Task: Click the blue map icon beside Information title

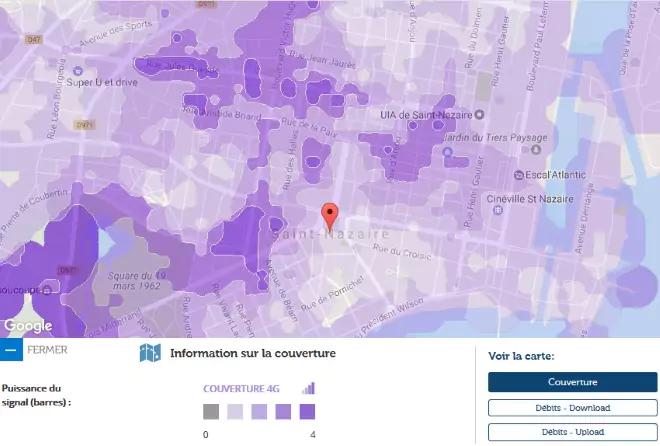Action: tap(150, 353)
